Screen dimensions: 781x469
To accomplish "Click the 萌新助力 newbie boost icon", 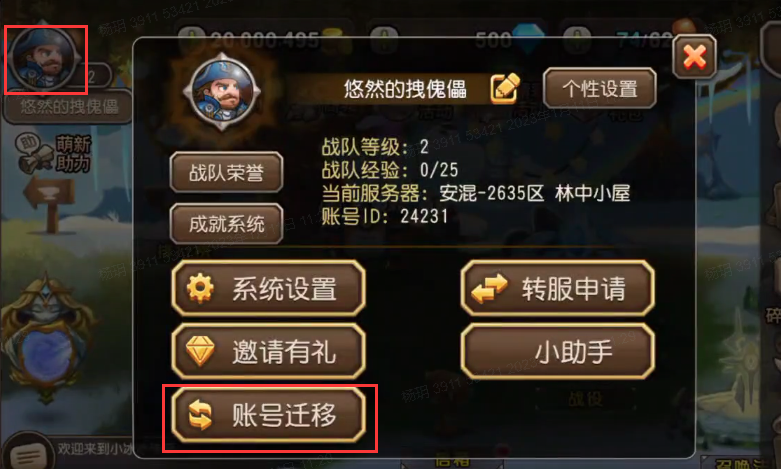I will [x=54, y=154].
